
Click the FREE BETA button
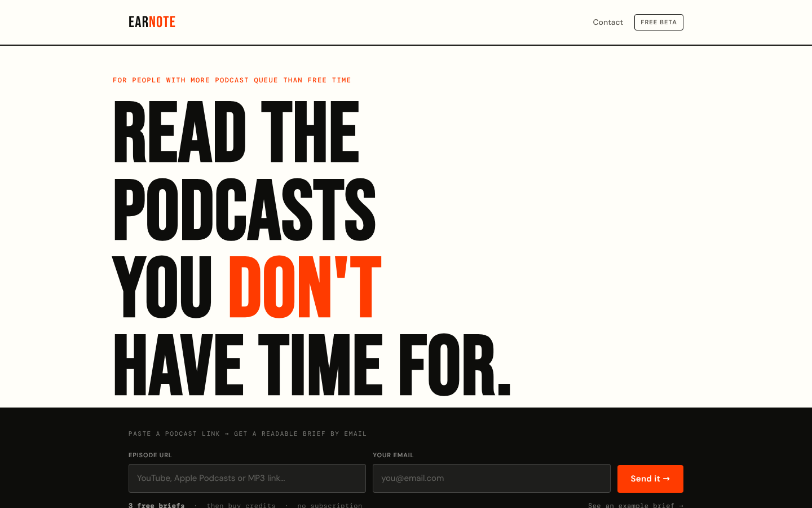pos(659,22)
